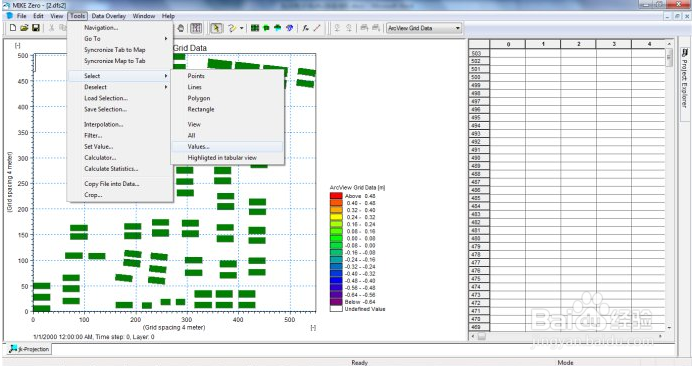Screen dimensions: 692x366
Task: Click the diagonal line draw tool icon
Action: 317,28
